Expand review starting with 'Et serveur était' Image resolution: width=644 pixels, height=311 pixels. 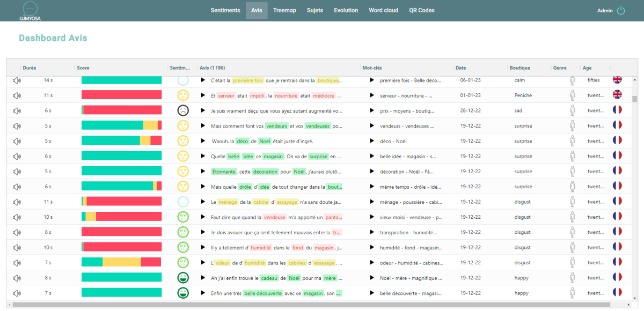coord(203,95)
